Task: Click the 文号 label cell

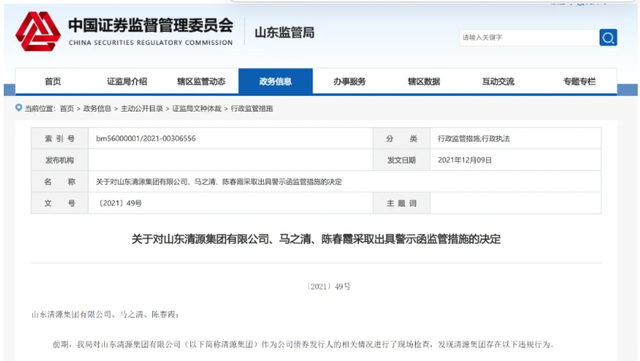Action: tap(60, 203)
